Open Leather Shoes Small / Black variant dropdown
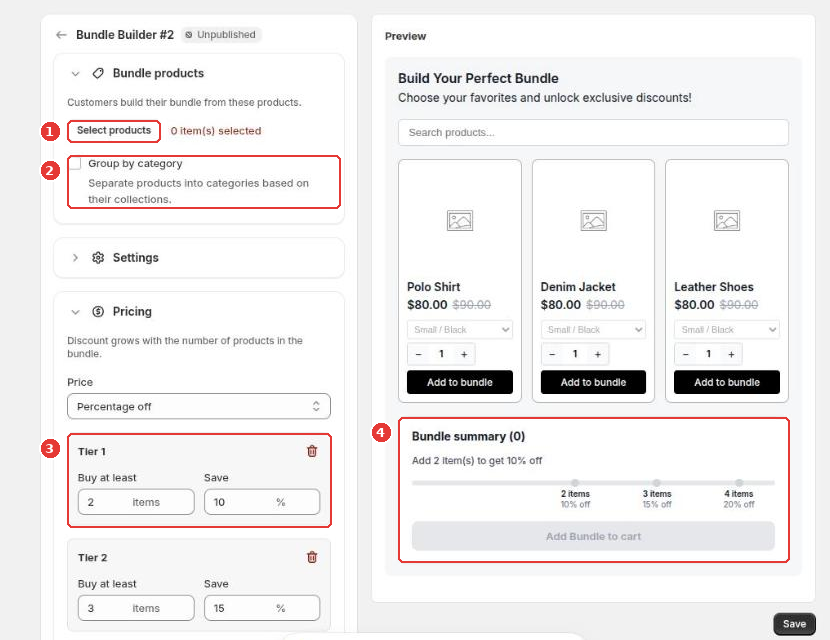This screenshot has width=830, height=640. tap(727, 330)
